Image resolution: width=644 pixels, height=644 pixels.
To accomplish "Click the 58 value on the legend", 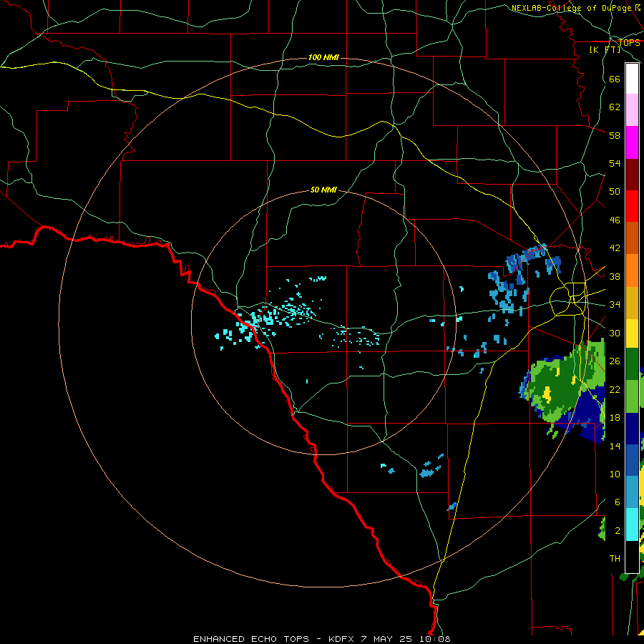I will click(615, 135).
